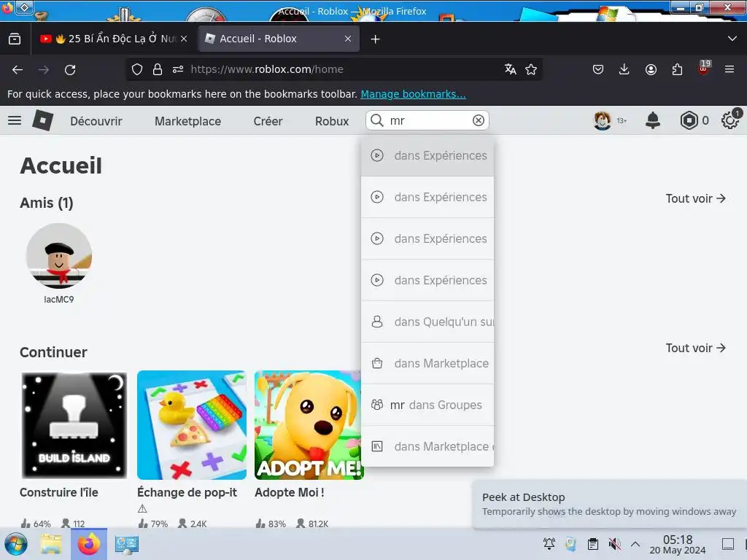This screenshot has height=560, width=747.
Task: Open Échange de pop-it game thumbnail
Action: click(x=192, y=425)
